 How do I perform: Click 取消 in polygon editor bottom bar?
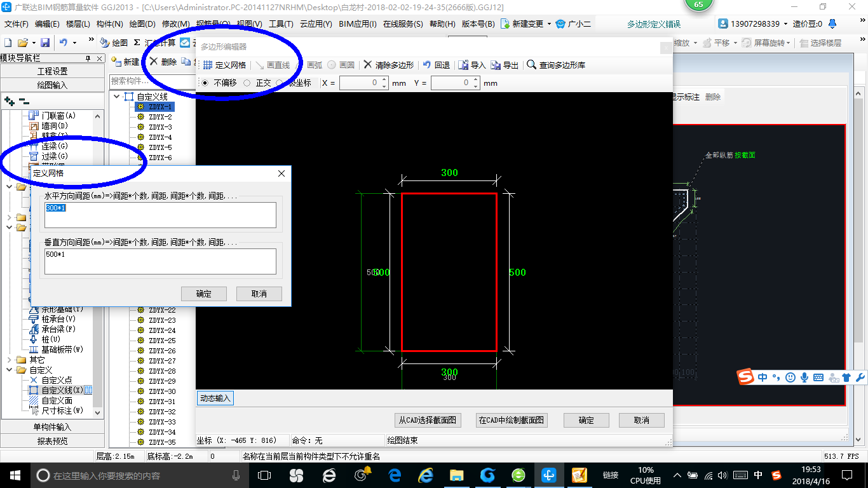click(641, 420)
